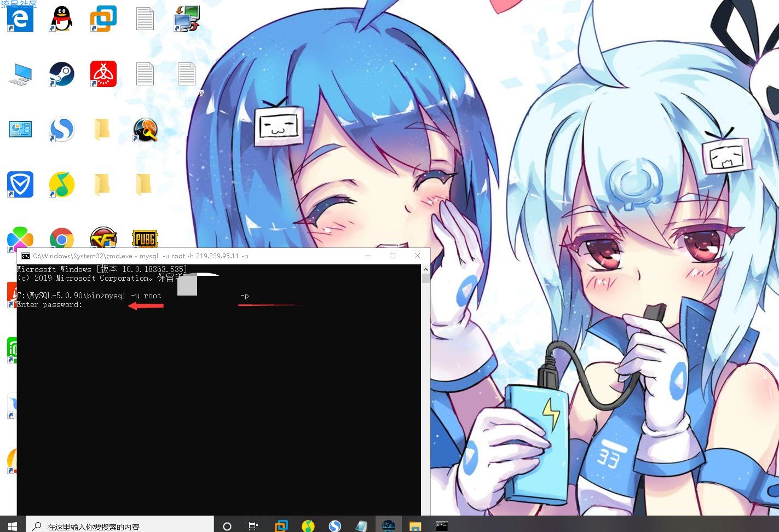This screenshot has height=532, width=779.
Task: Select the This PC desktop icon
Action: 20,74
